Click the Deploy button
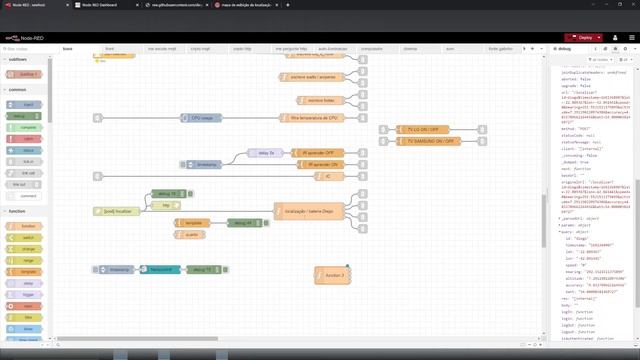The image size is (640, 360). (x=580, y=38)
